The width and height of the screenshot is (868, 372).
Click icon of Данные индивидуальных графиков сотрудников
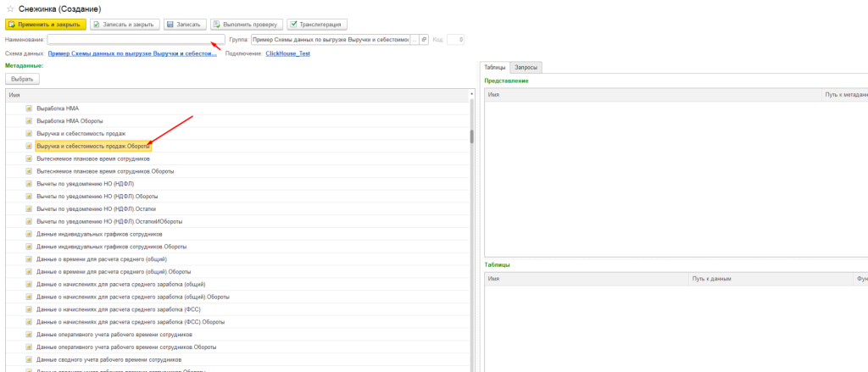tap(29, 233)
